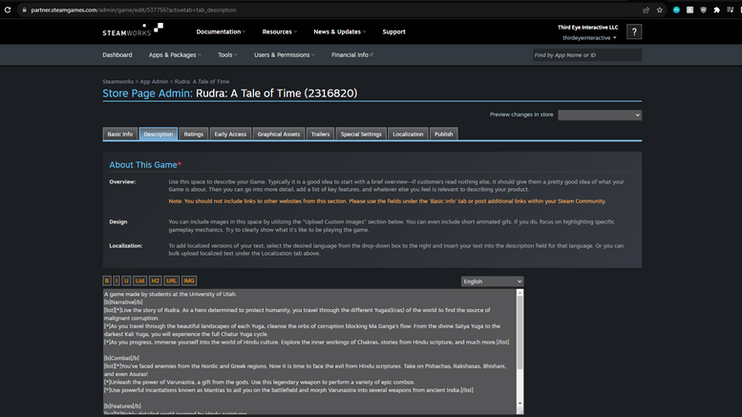742x417 pixels.
Task: Select the Description tab
Action: 158,134
